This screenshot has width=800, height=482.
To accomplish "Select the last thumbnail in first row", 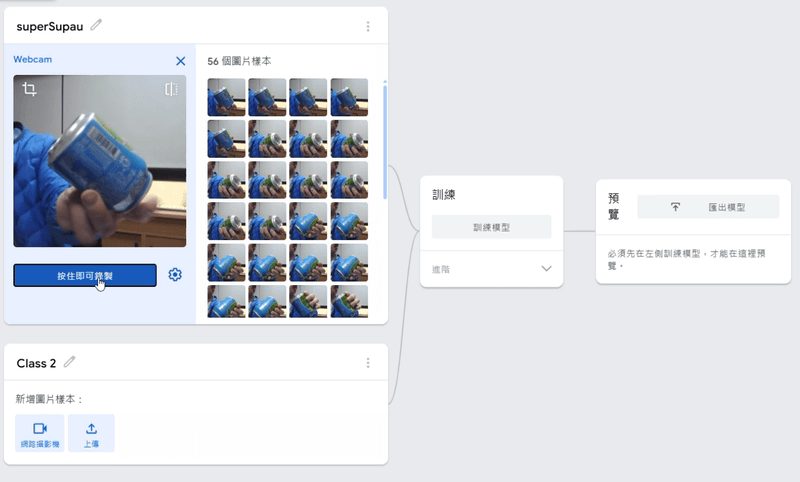I will [x=349, y=98].
